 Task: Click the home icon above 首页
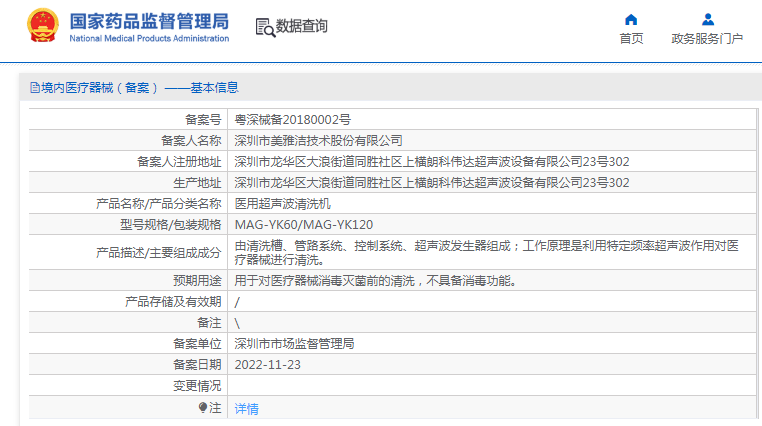click(x=631, y=19)
